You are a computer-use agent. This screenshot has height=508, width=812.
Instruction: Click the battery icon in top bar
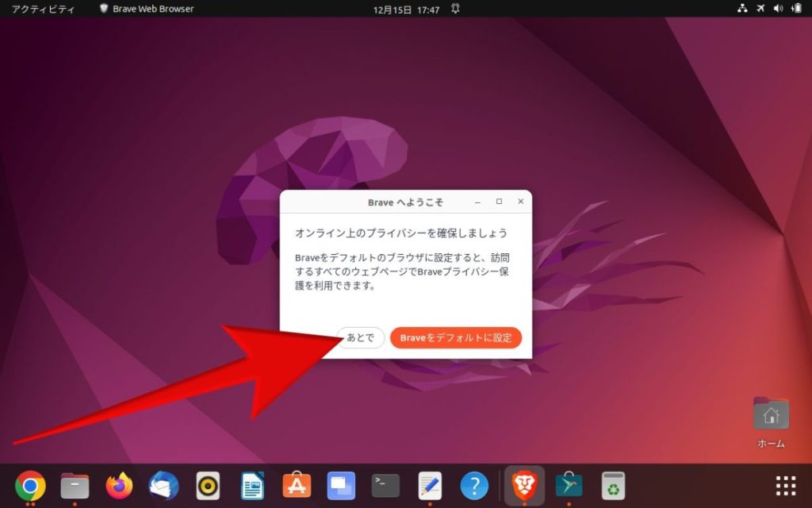796,8
